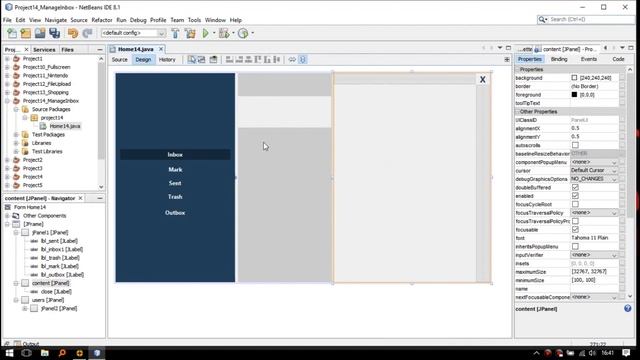This screenshot has height=360, width=640.
Task: Click the Preview Design icon
Action: tap(213, 60)
